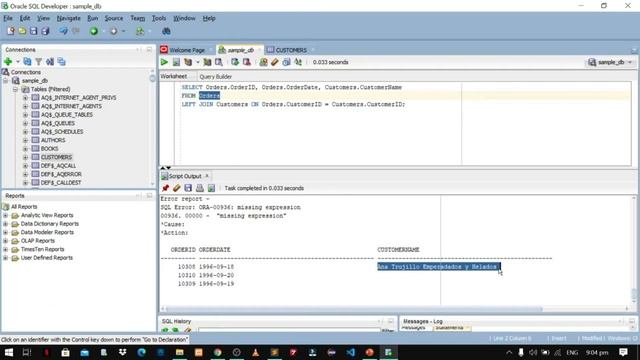Collapse the Tables (Filtered) node

tap(16, 89)
